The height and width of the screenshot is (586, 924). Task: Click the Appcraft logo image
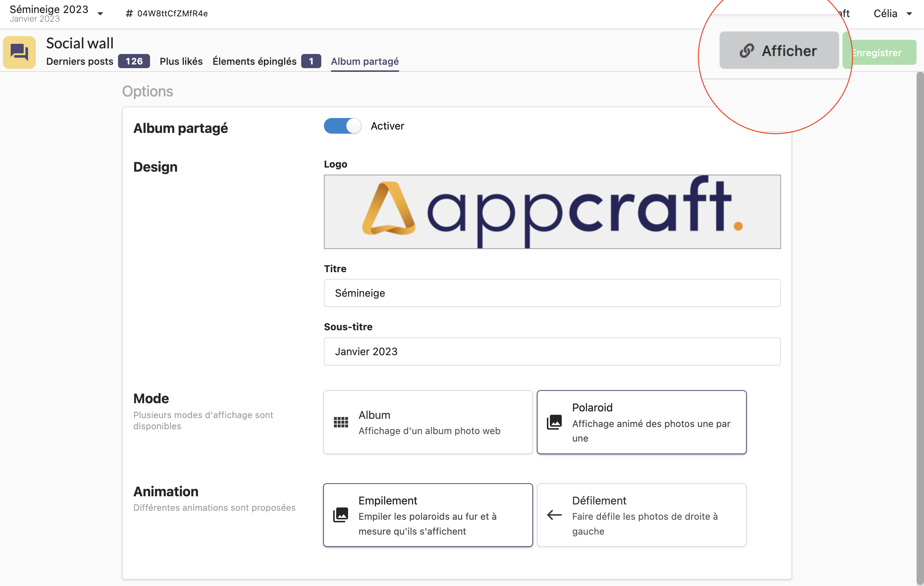coord(552,211)
